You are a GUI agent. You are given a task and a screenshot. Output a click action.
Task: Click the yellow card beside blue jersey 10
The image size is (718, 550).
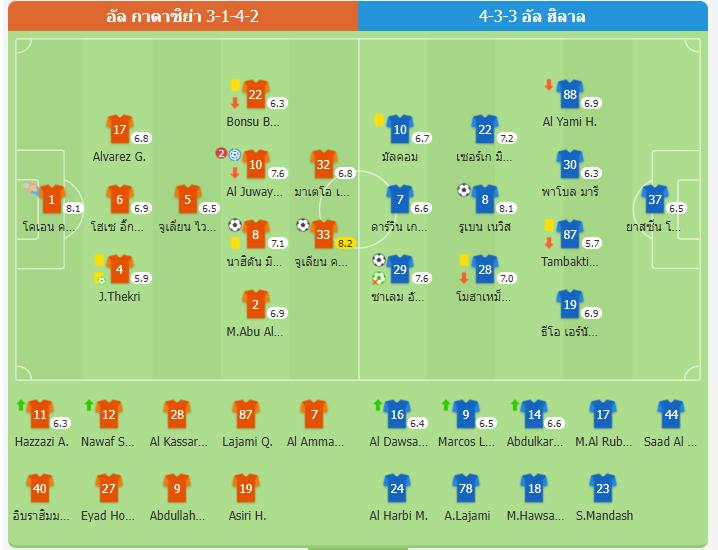380,120
